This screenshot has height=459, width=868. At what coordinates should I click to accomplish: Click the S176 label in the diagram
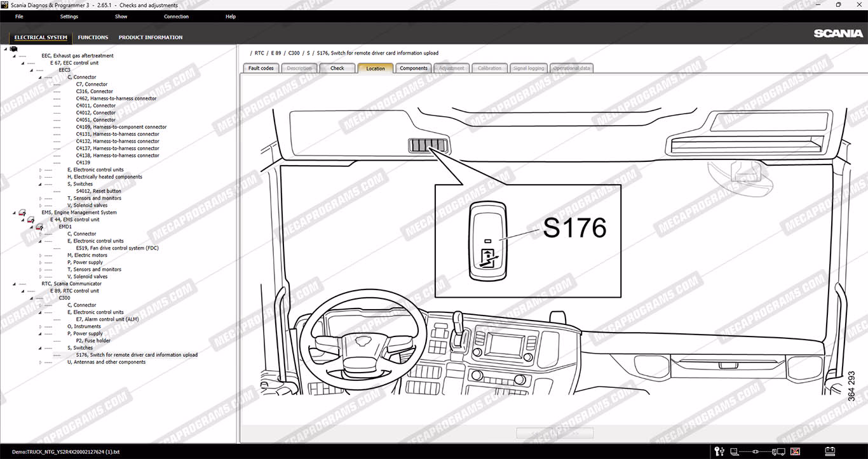pos(574,228)
